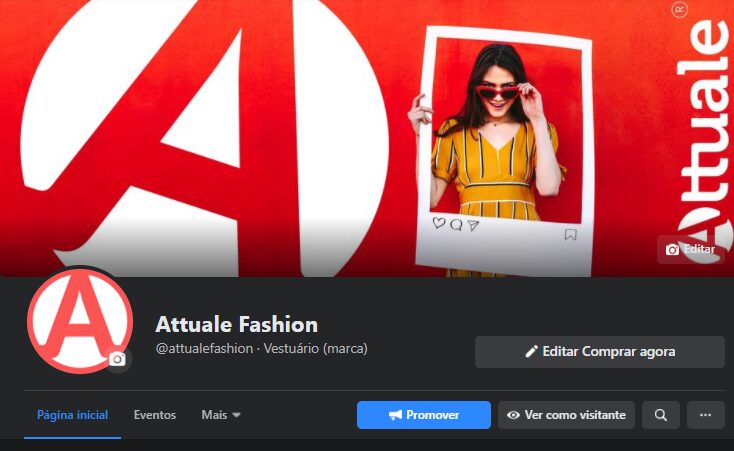734x451 pixels.
Task: Click the magnifying glass search icon
Action: [x=661, y=415]
